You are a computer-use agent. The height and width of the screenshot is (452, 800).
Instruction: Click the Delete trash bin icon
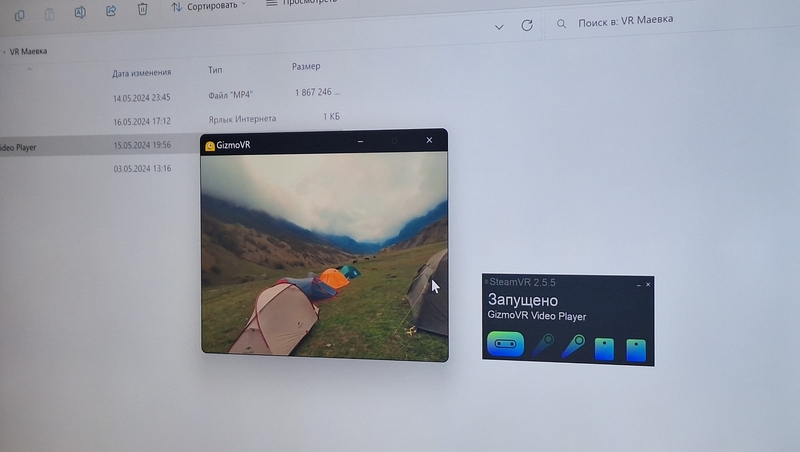click(142, 9)
